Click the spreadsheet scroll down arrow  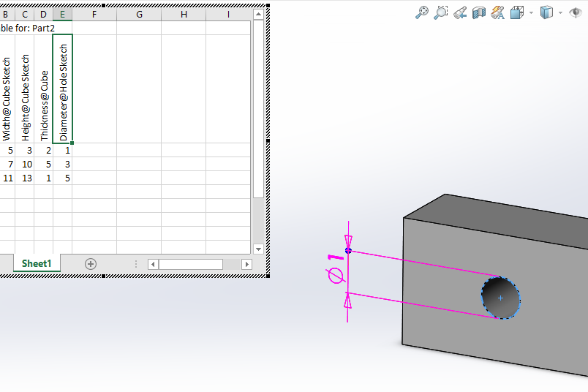(258, 249)
